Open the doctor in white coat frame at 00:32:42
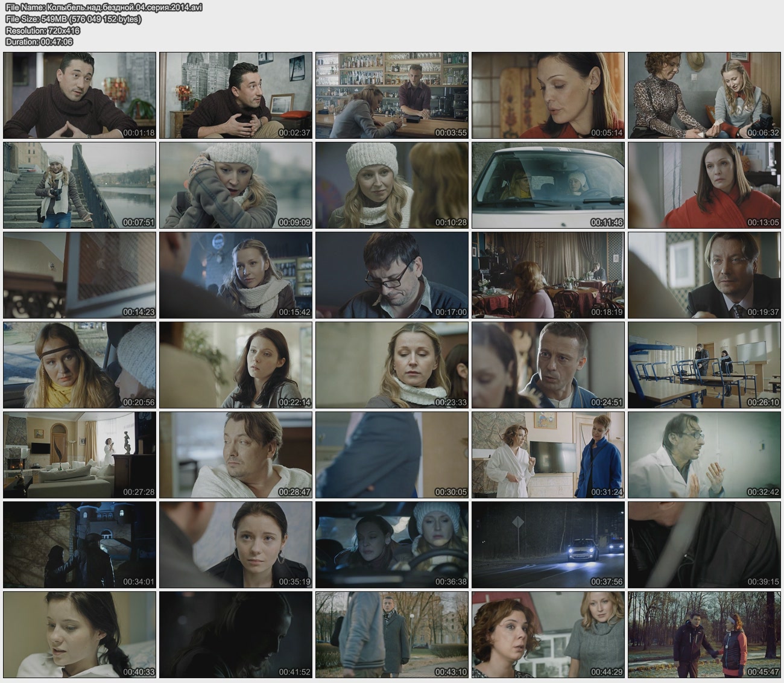The image size is (784, 683). point(704,455)
